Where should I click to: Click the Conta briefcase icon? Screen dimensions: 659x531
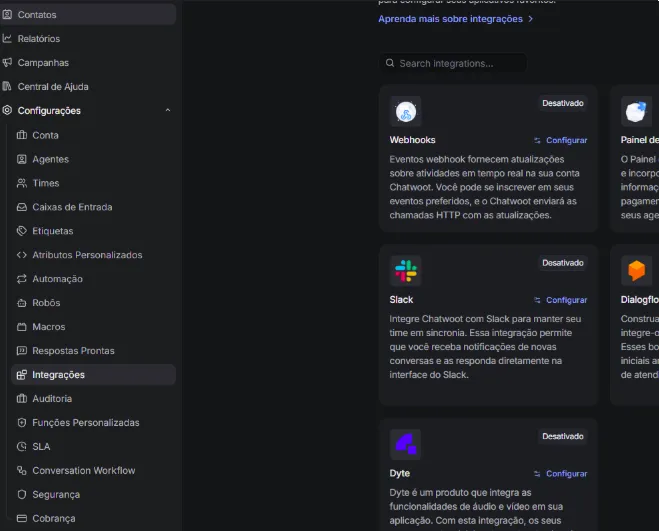[22, 135]
